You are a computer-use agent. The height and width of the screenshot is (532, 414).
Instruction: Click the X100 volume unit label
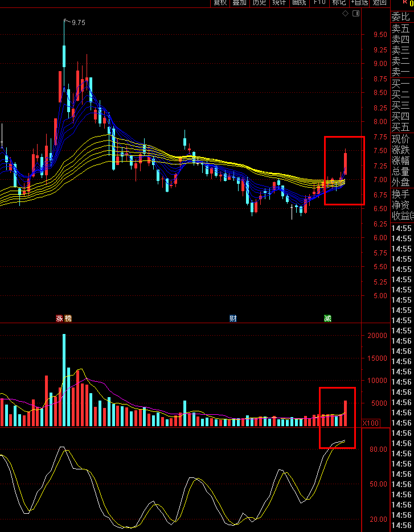tap(371, 423)
